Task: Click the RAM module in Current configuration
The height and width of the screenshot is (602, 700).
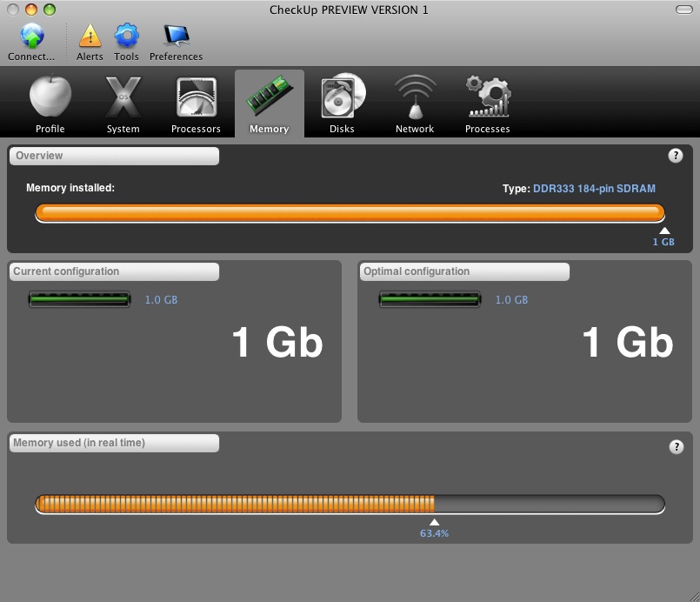Action: coord(79,299)
